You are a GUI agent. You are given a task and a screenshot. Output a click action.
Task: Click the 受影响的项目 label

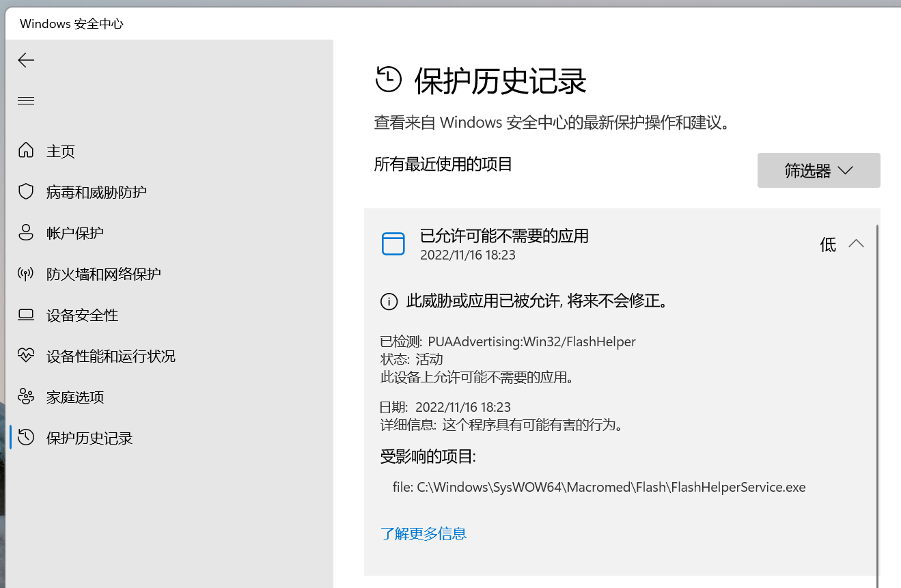428,457
